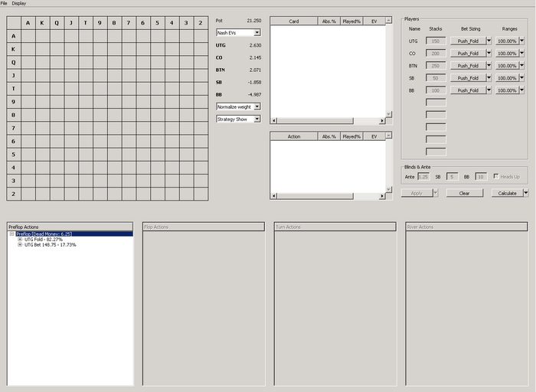Screen dimensions: 536x392
Task: Open BTN 100.00% range arrow
Action: tap(521, 66)
